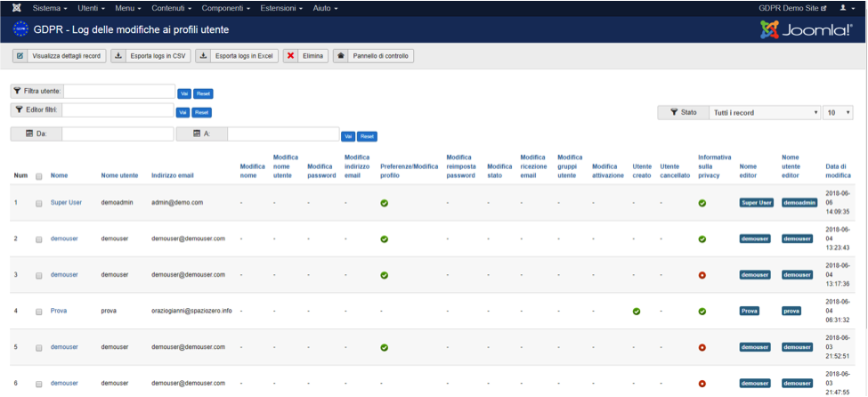Click Vai next to Editor filtri
Screen dimensions: 868x397
(x=183, y=112)
